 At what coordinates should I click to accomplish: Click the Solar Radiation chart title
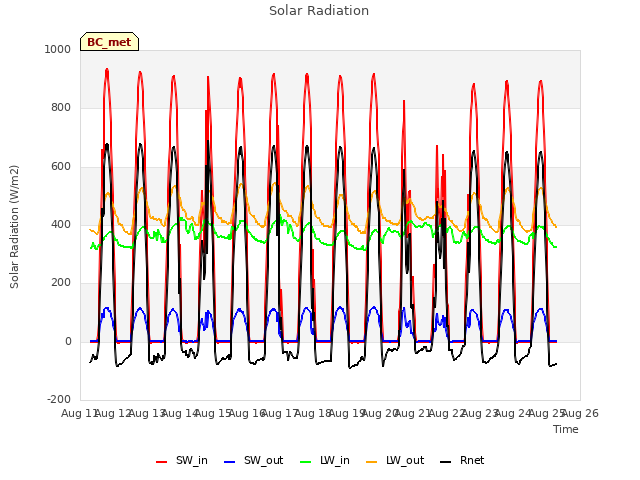[x=319, y=11]
